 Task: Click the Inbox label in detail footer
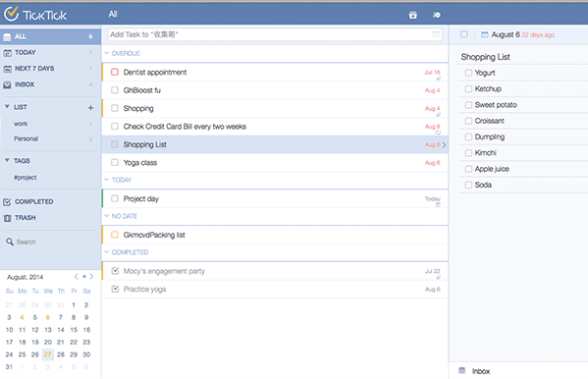pyautogui.click(x=481, y=371)
